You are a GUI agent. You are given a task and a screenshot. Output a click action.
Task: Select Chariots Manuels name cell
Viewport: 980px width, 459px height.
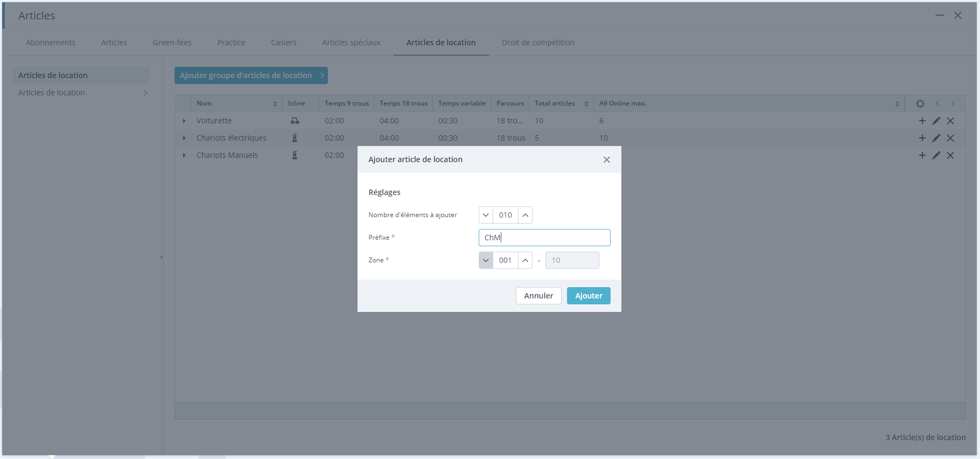click(236, 155)
